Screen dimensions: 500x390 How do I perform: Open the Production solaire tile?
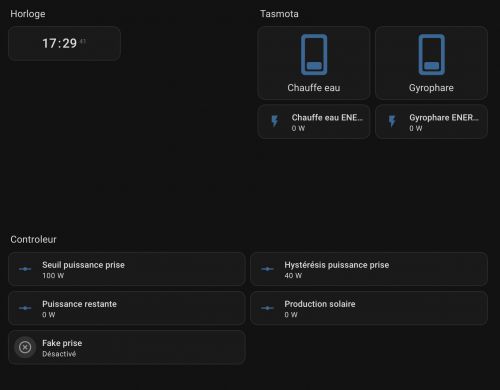tap(369, 308)
